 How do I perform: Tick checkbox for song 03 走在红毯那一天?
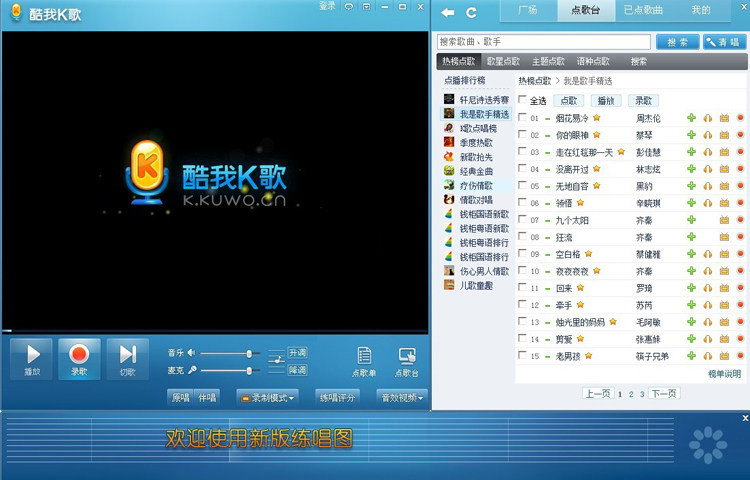(522, 151)
